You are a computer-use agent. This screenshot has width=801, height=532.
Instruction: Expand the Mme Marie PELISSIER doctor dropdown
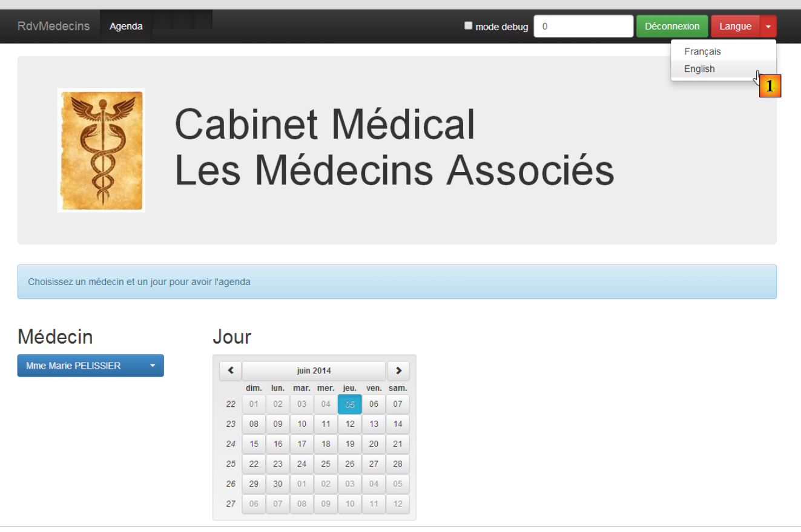point(90,366)
